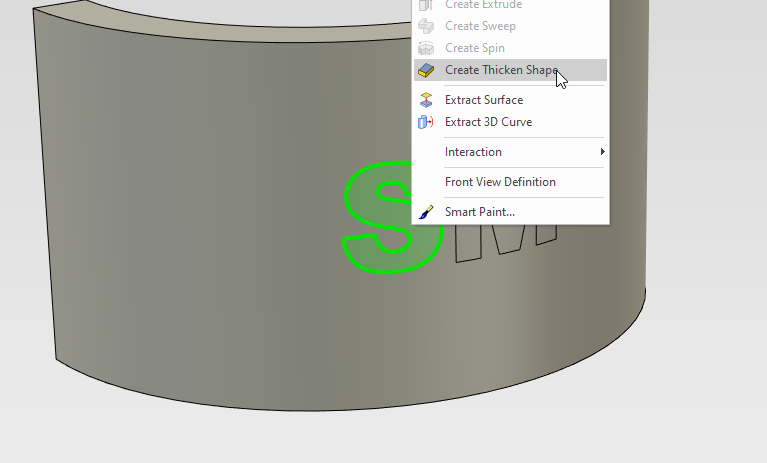Viewport: 767px width, 463px height.
Task: Click the Create Sweep icon
Action: pos(426,26)
